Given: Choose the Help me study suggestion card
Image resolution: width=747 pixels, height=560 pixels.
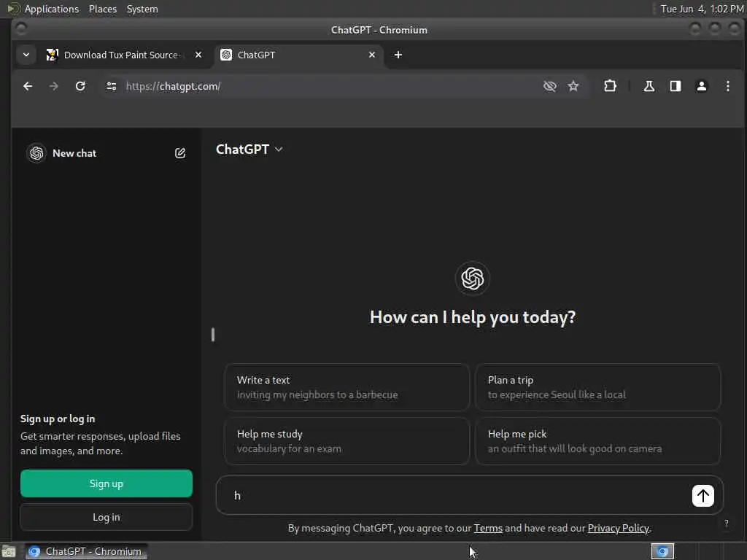Looking at the screenshot, I should point(347,441).
